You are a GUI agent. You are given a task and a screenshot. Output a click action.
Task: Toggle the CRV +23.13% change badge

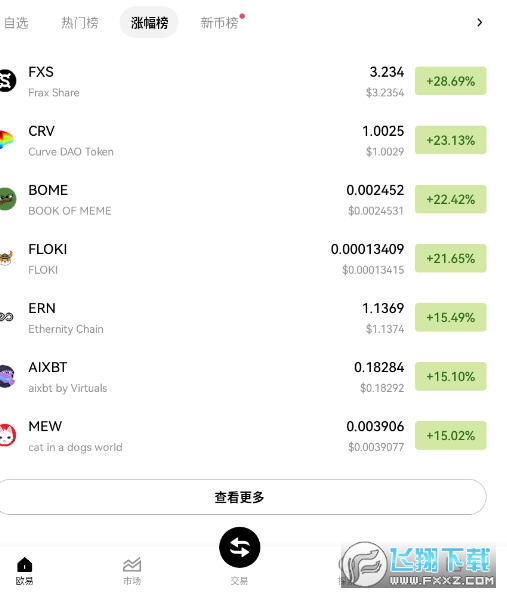click(451, 140)
